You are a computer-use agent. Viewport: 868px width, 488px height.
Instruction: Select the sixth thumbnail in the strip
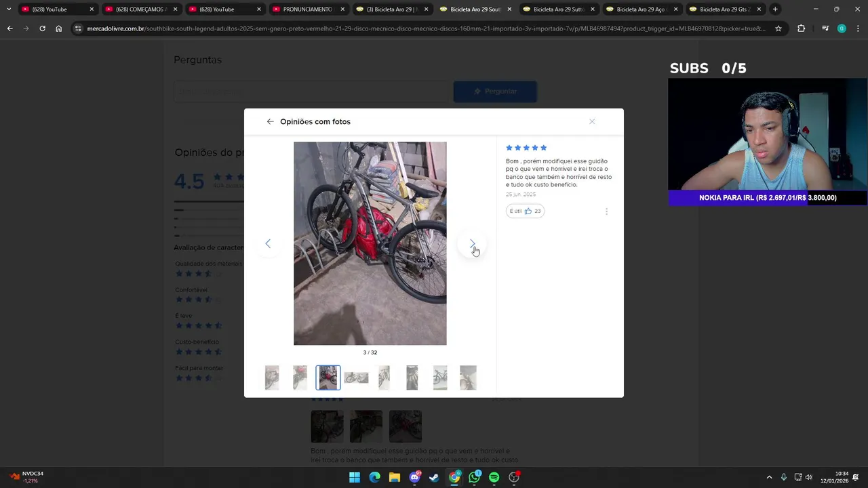coord(412,378)
